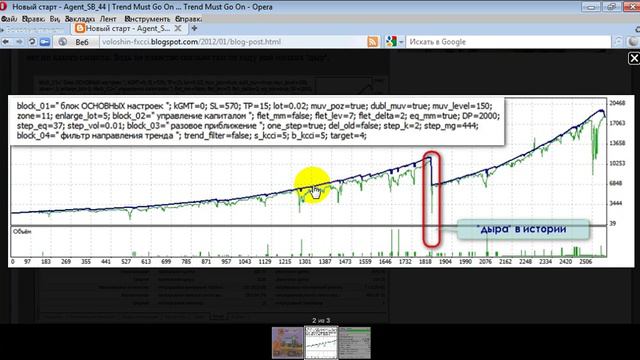
Task: Reload the page
Action: (32, 42)
